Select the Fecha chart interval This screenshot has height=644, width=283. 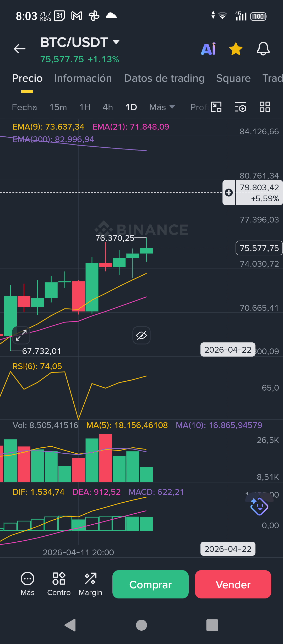click(x=24, y=107)
